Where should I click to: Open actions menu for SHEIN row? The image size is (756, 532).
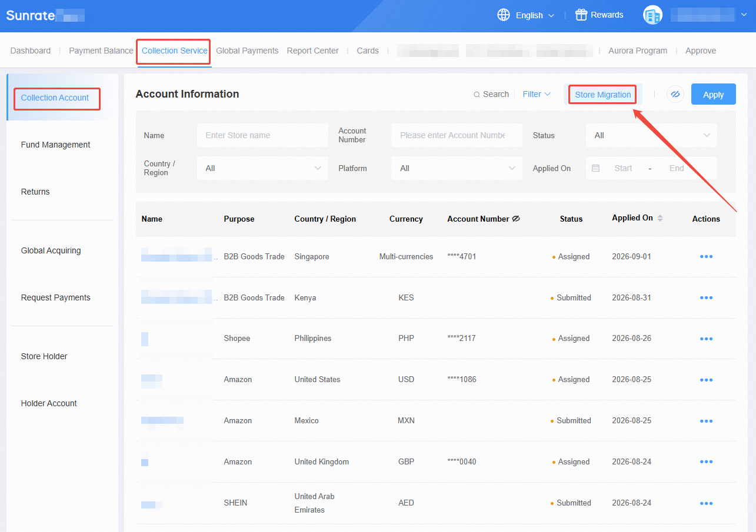[x=706, y=503]
